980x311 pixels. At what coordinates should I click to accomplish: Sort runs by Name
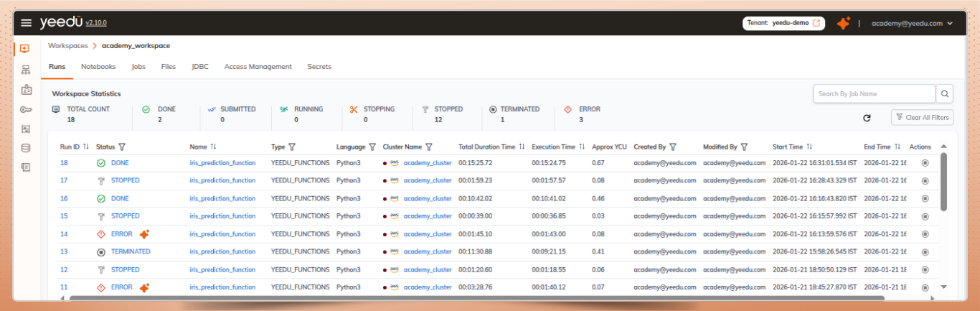tap(213, 147)
